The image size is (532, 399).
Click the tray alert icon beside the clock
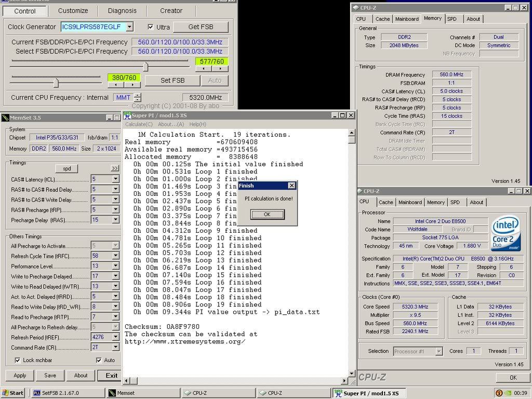499,393
